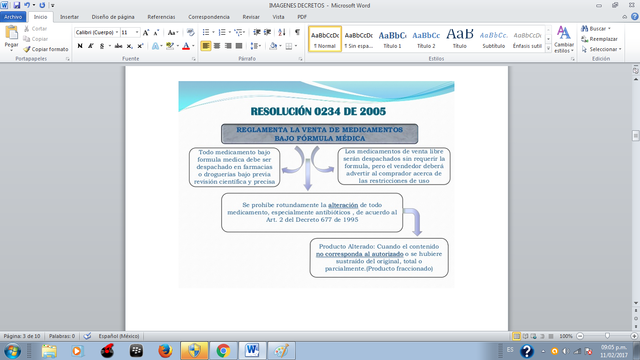Toggle subscript formatting
Screen dimensions: 640x360
(129, 46)
